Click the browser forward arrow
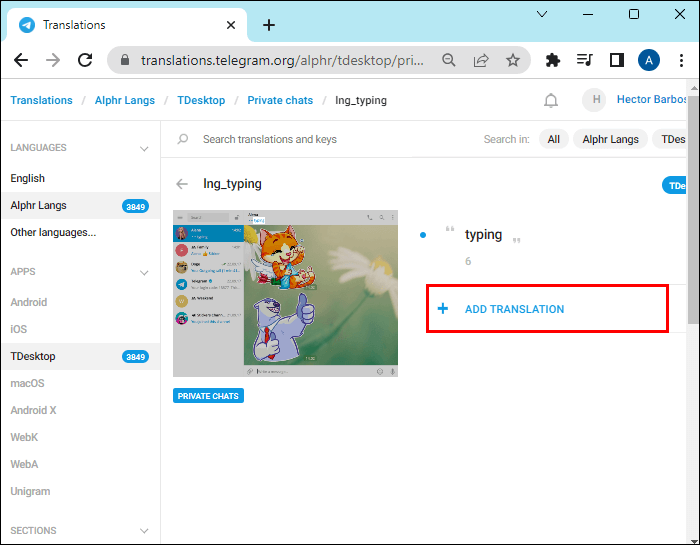The image size is (700, 545). coord(53,60)
